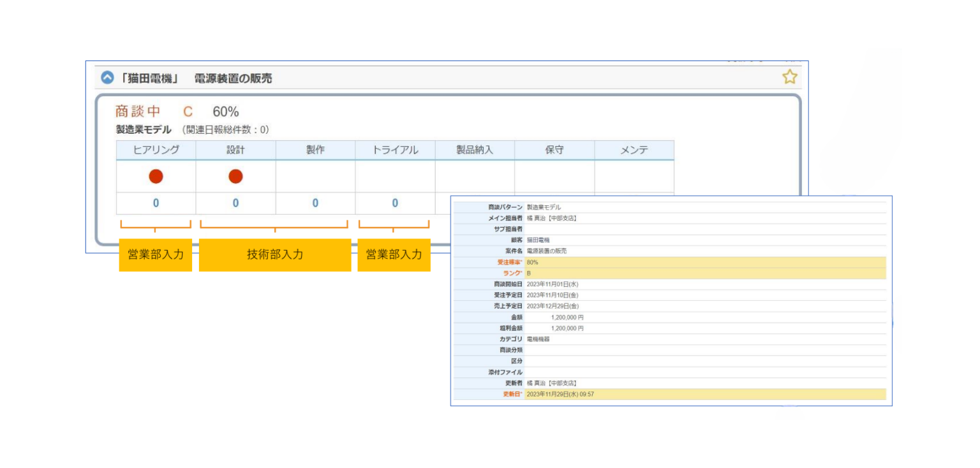Click the 顧客 value 猫田電機
Screen dimensions: 980x468
538,240
